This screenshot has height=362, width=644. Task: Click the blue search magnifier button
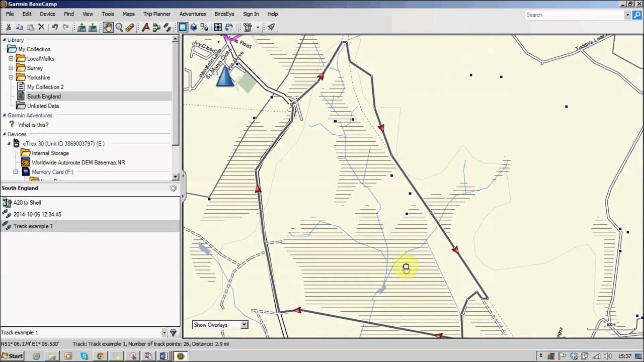tap(637, 15)
